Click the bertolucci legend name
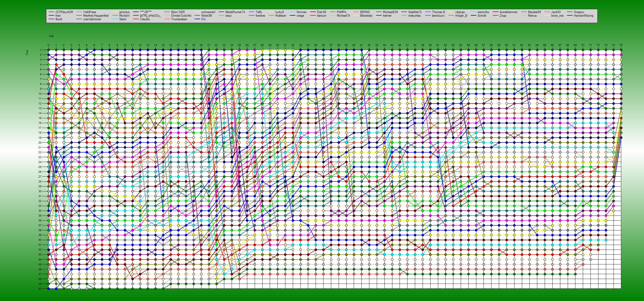Image resolution: width=644 pixels, height=301 pixels. coord(438,16)
